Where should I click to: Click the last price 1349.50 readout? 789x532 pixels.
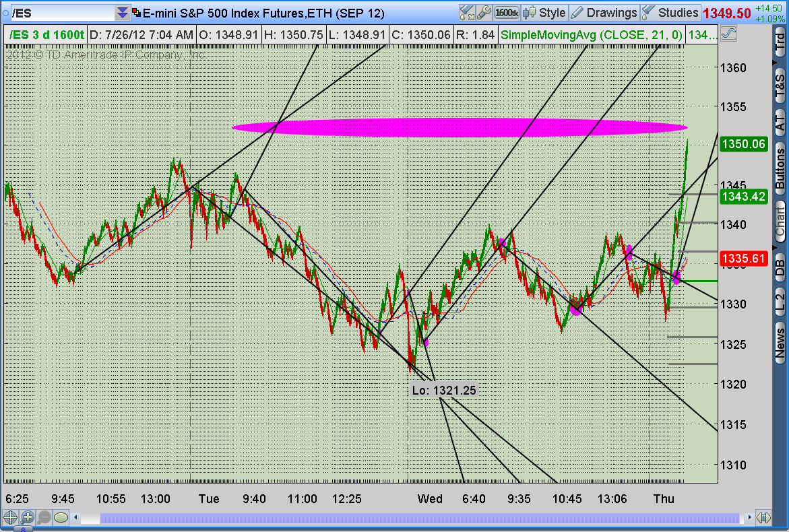(726, 13)
